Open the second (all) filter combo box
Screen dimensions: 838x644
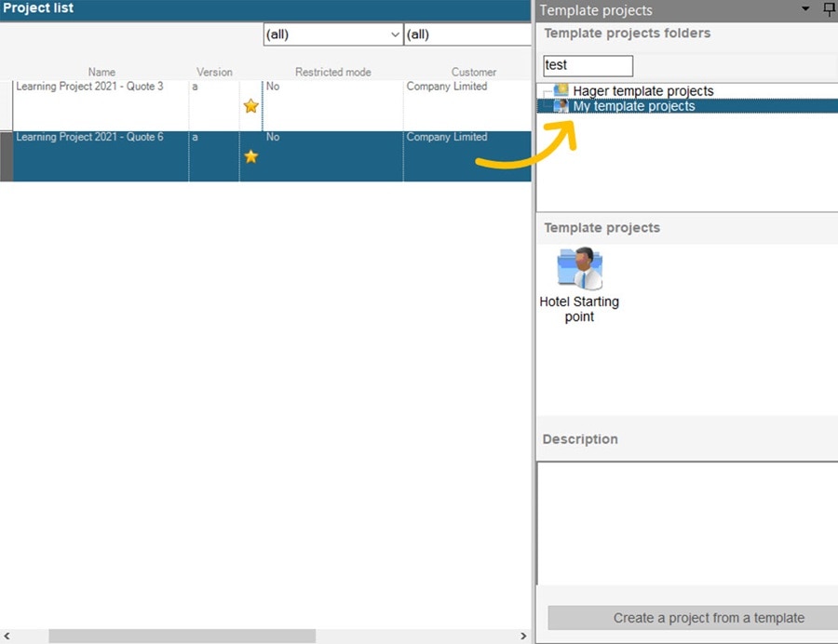[466, 34]
